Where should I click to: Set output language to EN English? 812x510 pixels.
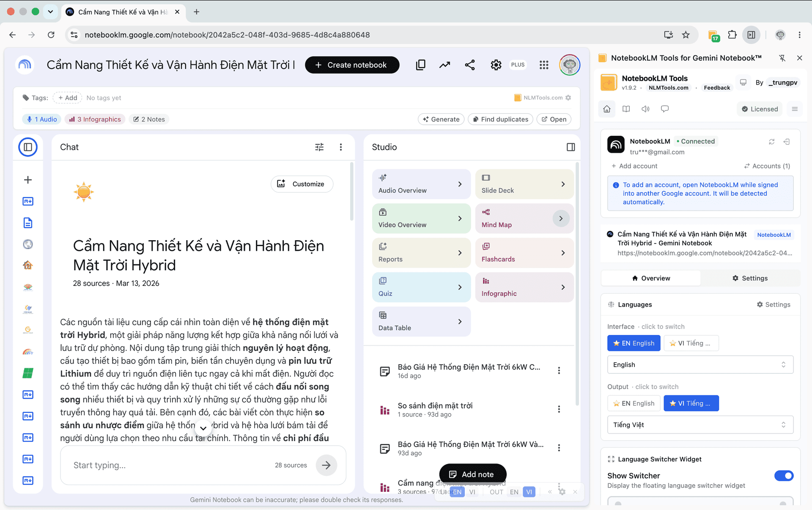click(634, 403)
